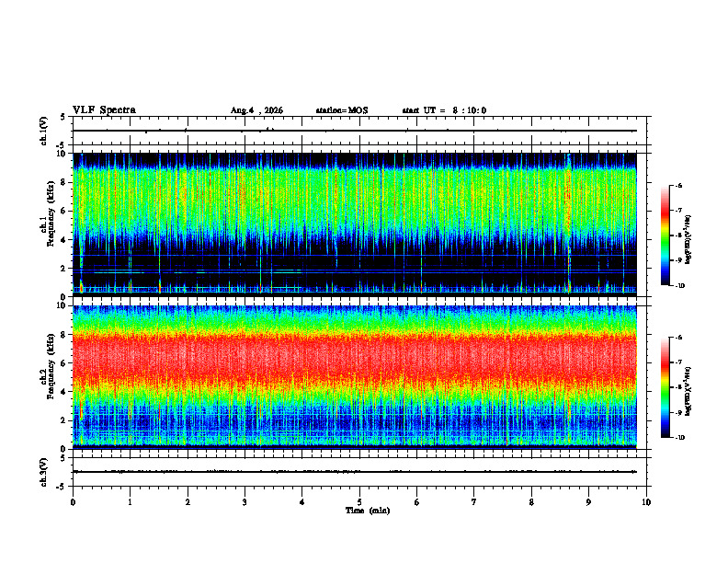
Task: Click the "6" kHz tick on ch.2 frequency axis
Action: click(x=64, y=362)
